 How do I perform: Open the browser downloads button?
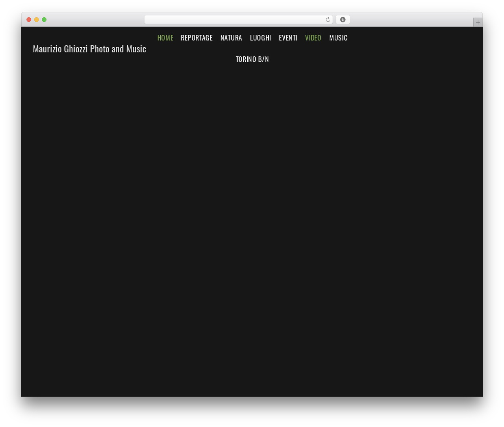click(343, 20)
